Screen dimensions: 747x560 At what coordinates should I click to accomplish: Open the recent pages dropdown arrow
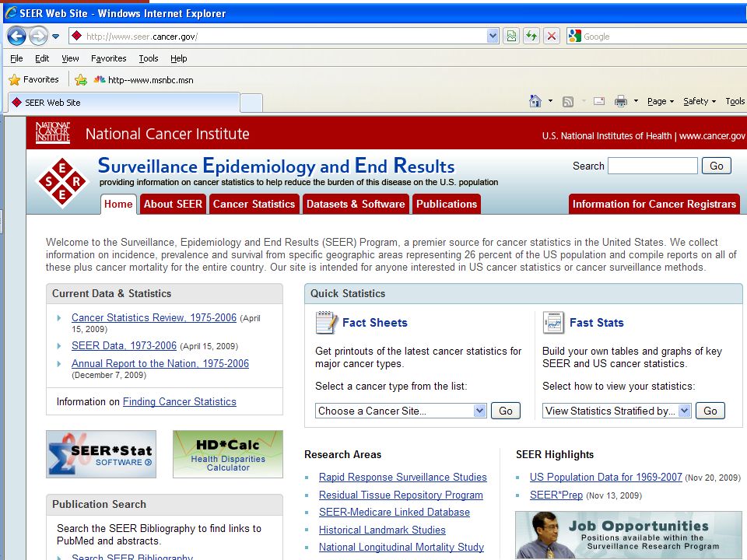point(56,37)
